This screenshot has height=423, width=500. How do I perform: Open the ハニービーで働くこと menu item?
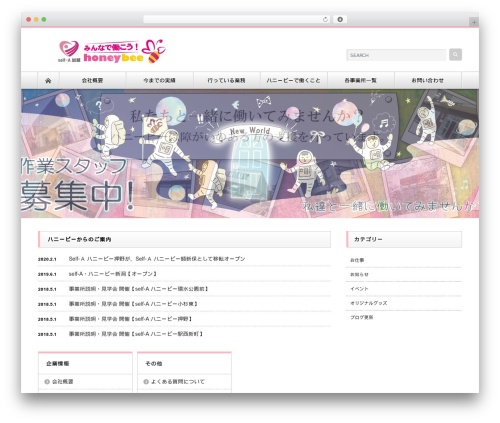pos(293,80)
